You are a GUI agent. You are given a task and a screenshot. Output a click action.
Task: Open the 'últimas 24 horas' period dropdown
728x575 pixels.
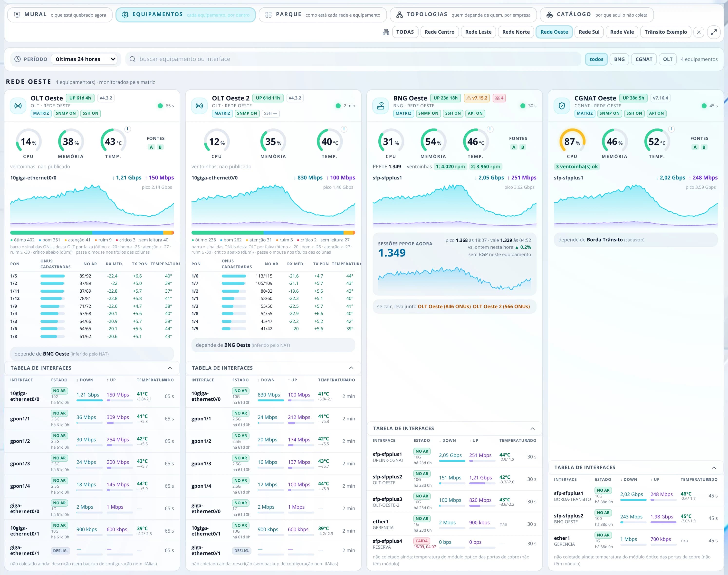point(84,59)
